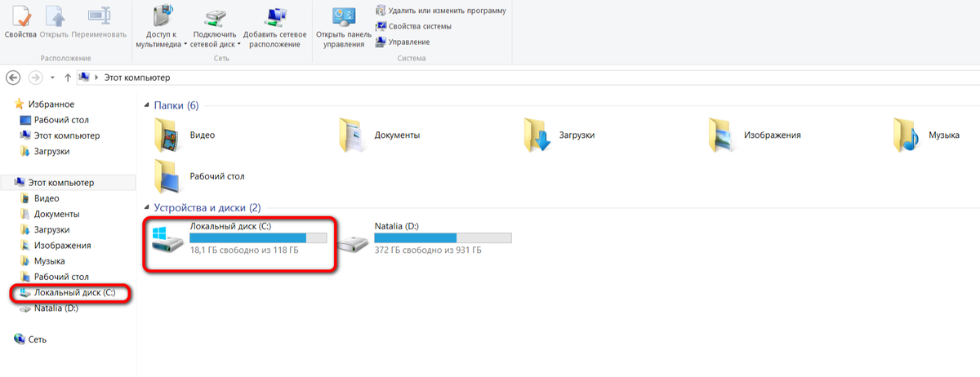Click Этот компьютер in the address bar
980x377 pixels.
pyautogui.click(x=137, y=77)
